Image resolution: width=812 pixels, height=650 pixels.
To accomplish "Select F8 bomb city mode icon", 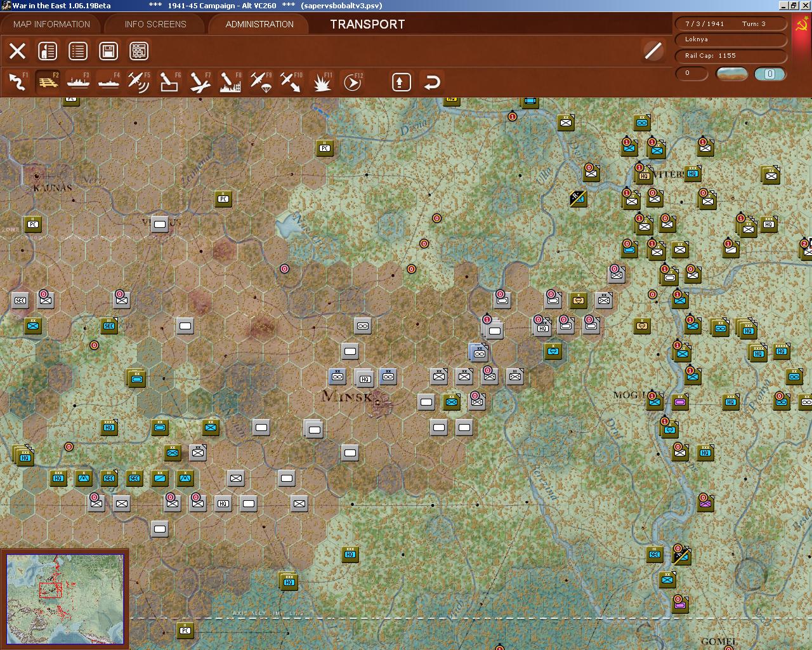I will pos(230,82).
